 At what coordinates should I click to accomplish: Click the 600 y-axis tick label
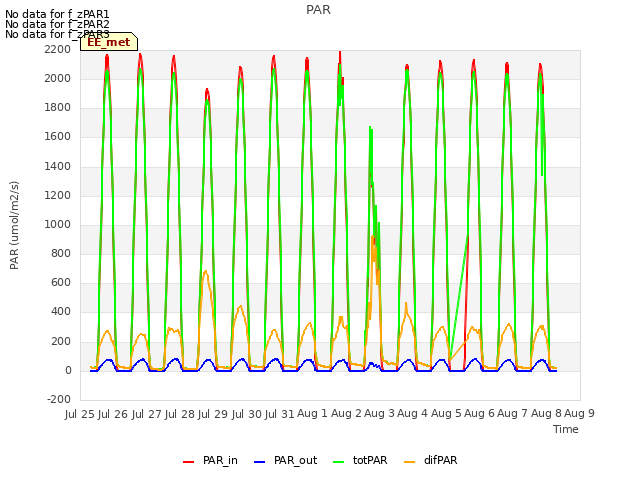pos(61,283)
